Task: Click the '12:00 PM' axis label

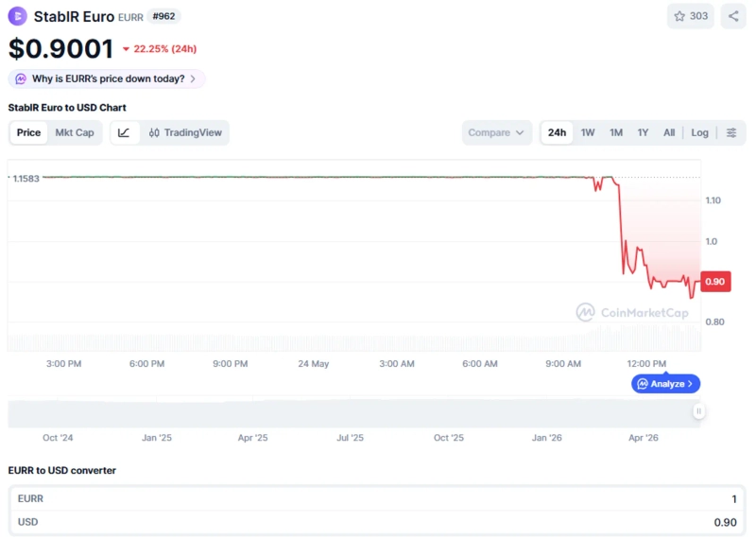Action: (646, 364)
